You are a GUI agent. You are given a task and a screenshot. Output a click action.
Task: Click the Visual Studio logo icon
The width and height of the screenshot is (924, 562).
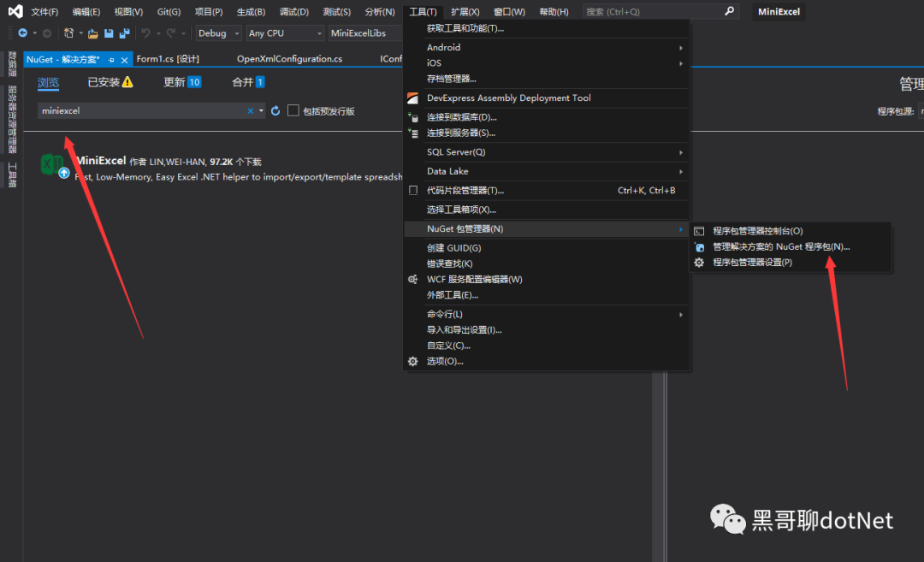pos(15,11)
